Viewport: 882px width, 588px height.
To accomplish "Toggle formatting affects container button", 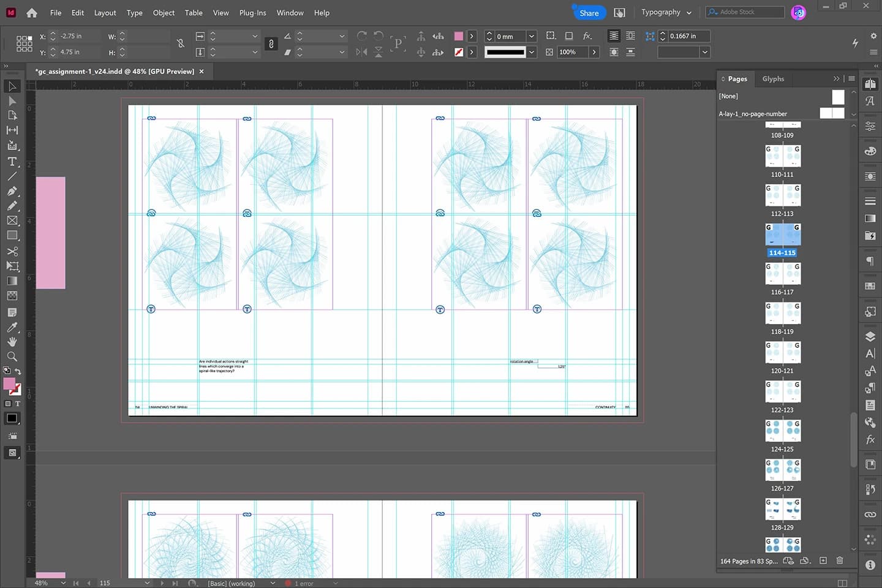I will point(8,404).
